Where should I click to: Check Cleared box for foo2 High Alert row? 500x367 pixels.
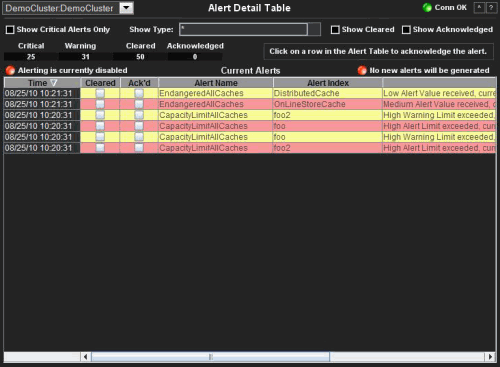pyautogui.click(x=100, y=148)
